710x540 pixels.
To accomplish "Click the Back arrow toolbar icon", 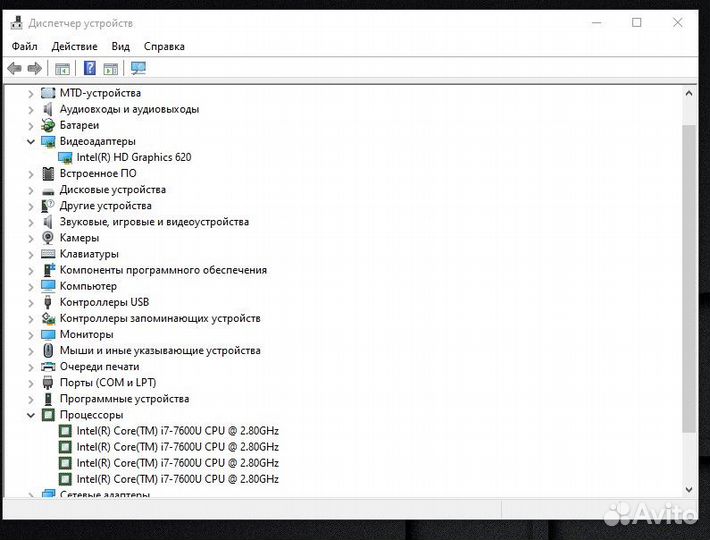I will 14,68.
